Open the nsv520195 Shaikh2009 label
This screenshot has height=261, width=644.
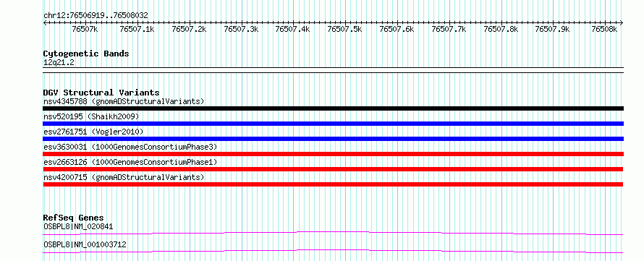pos(91,116)
